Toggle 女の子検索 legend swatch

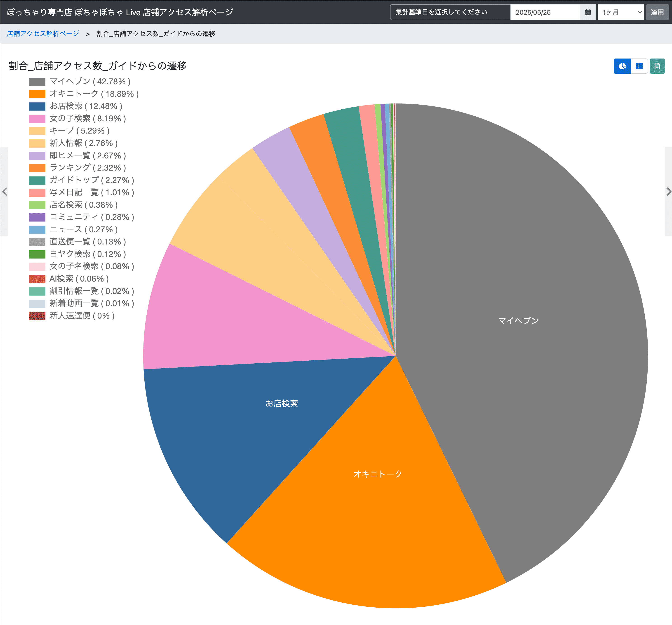pos(37,119)
